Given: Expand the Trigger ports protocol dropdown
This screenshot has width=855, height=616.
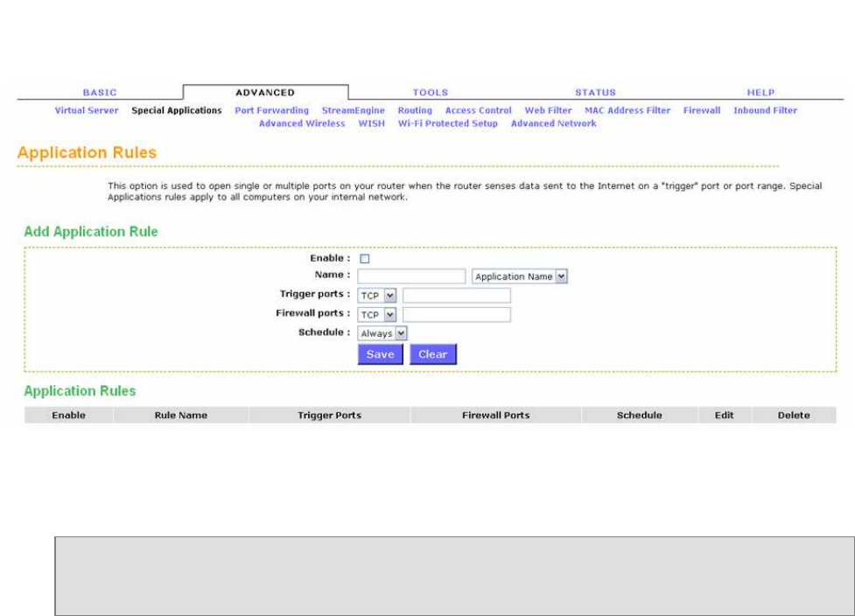Looking at the screenshot, I should (x=376, y=296).
